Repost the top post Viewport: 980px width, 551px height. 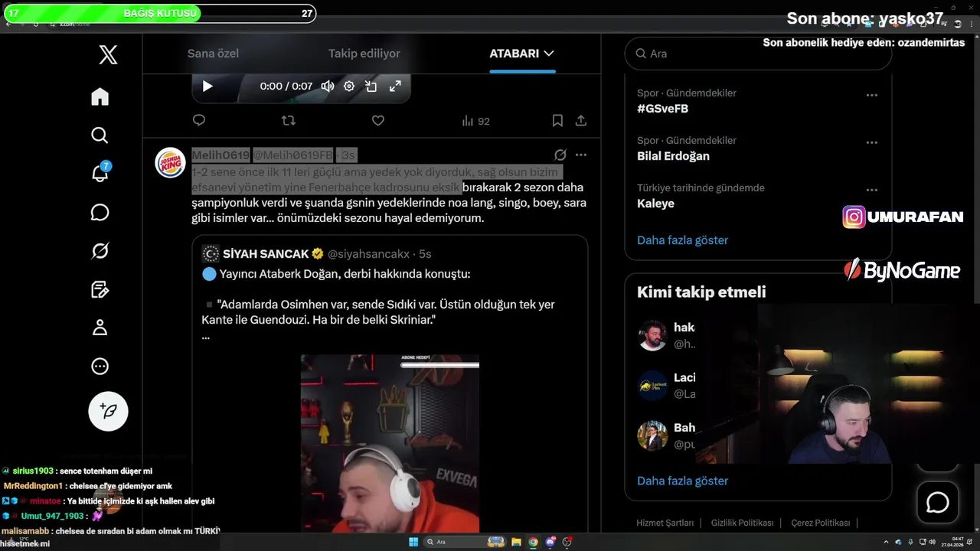click(289, 120)
